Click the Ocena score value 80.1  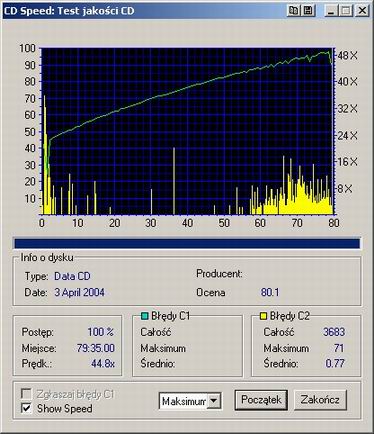click(x=270, y=292)
